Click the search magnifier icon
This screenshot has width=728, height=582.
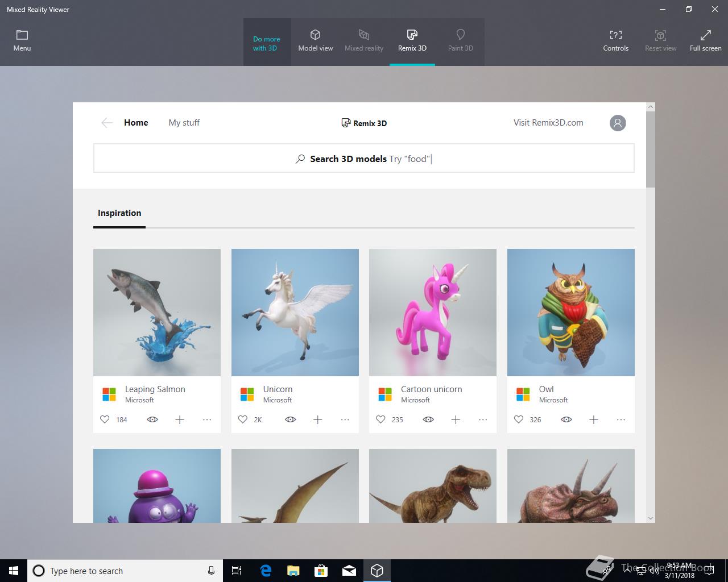[x=300, y=159]
